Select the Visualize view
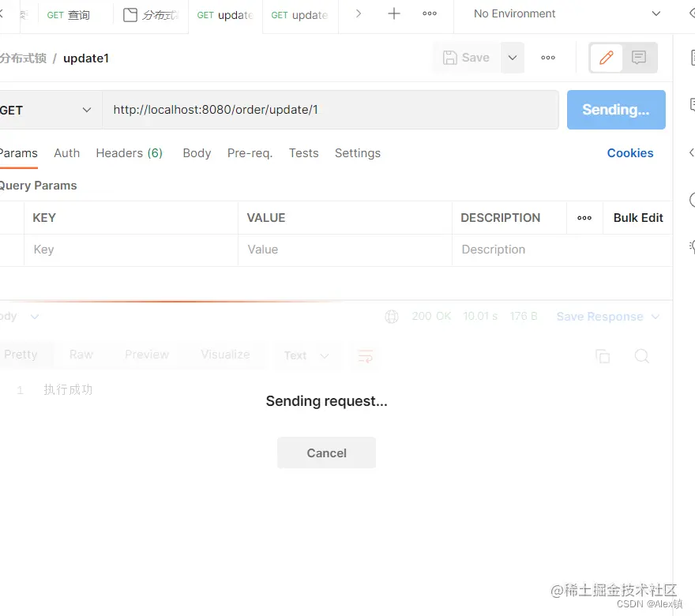The width and height of the screenshot is (695, 616). coord(225,355)
